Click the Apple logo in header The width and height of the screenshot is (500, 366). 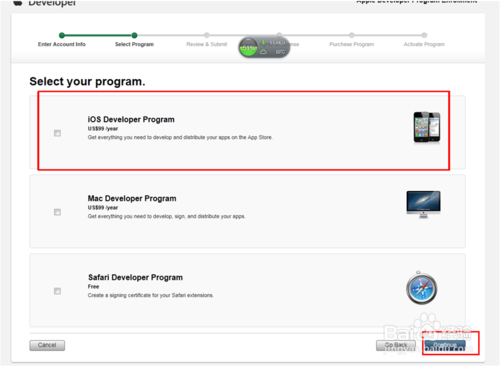pos(18,3)
